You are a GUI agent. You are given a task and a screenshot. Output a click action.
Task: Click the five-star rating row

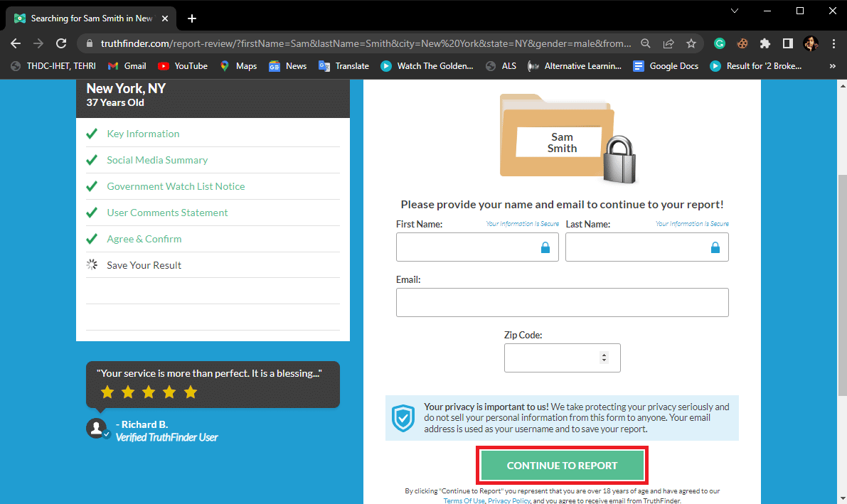[x=149, y=392]
